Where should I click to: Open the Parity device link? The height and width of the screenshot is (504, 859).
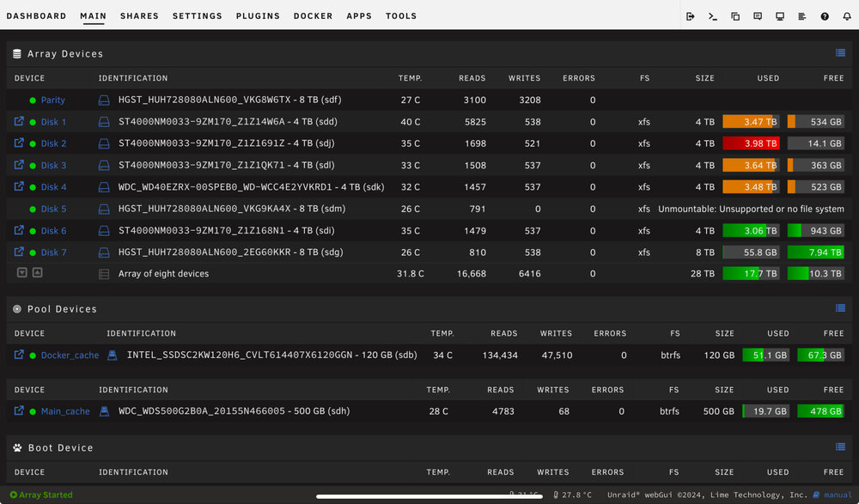tap(53, 100)
